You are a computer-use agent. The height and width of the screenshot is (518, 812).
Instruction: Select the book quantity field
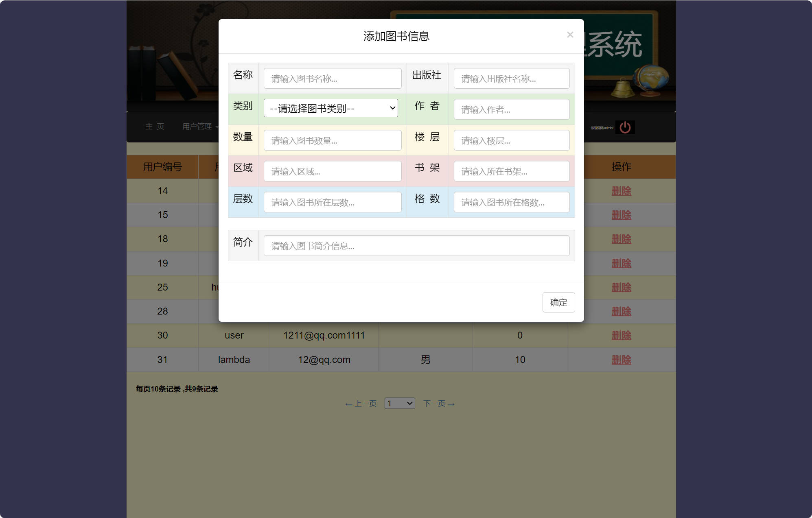(332, 140)
